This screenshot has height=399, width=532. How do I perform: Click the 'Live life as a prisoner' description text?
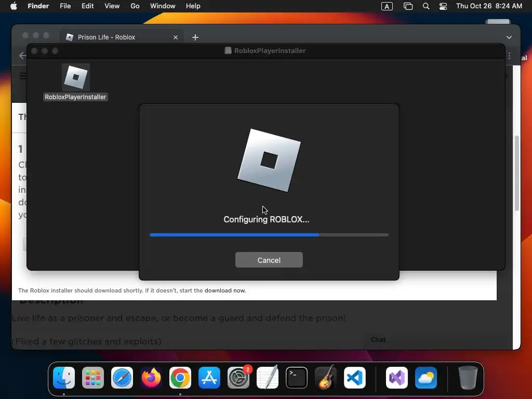(179, 318)
